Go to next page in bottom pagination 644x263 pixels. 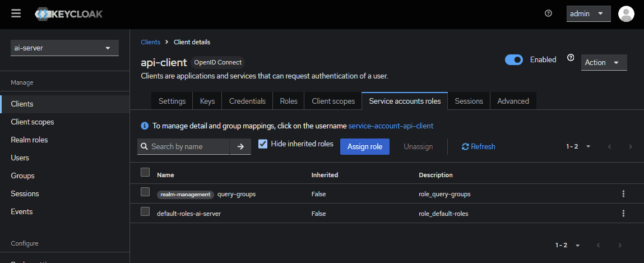pyautogui.click(x=620, y=245)
